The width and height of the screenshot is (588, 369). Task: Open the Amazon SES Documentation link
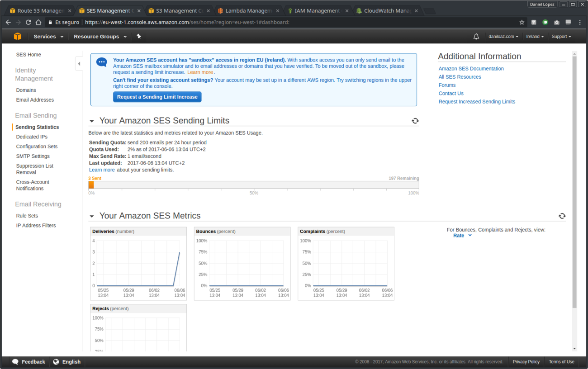click(471, 68)
